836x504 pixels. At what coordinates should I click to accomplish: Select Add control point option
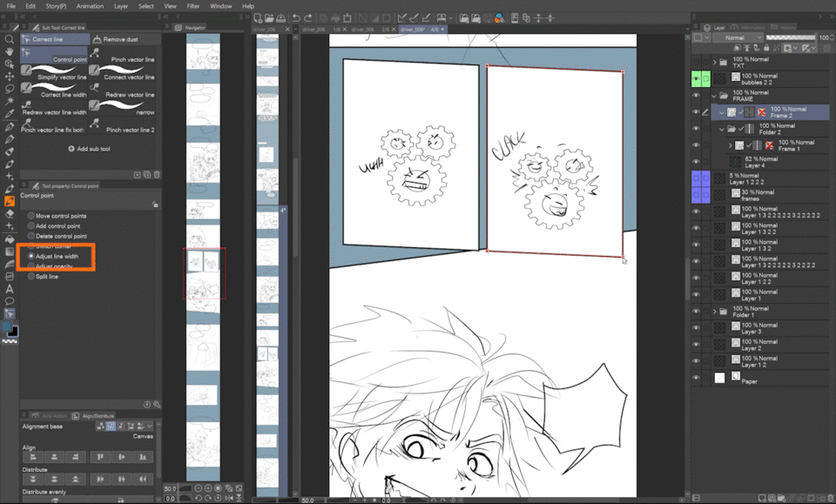pos(53,226)
